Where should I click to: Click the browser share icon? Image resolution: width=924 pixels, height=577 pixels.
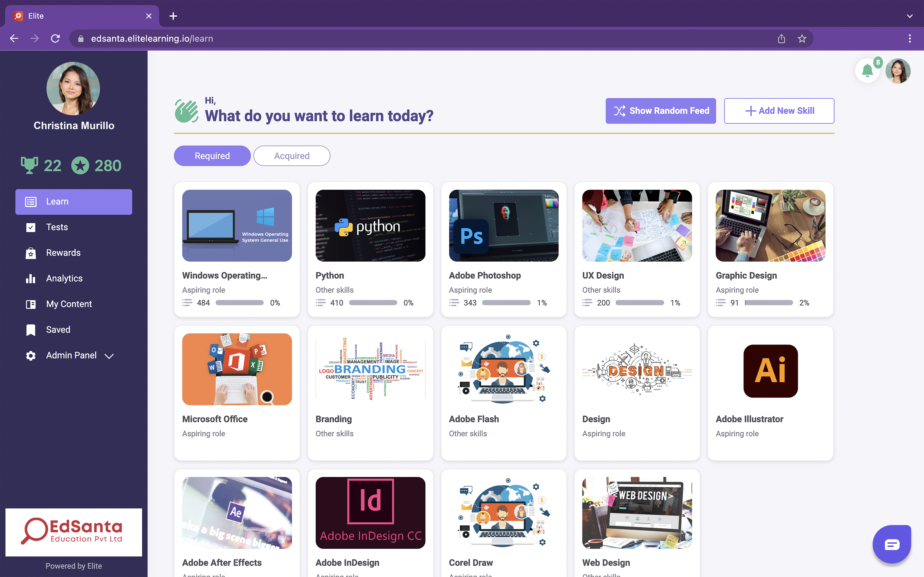(781, 38)
